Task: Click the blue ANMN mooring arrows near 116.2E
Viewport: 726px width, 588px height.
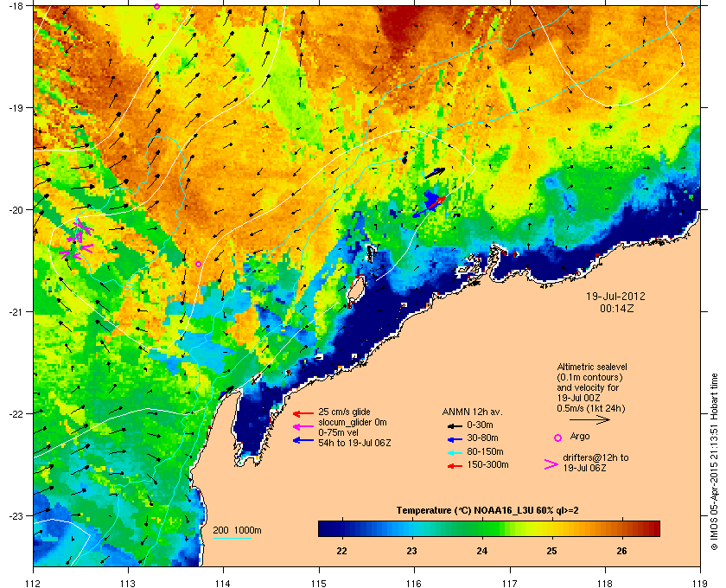Action: pos(430,204)
